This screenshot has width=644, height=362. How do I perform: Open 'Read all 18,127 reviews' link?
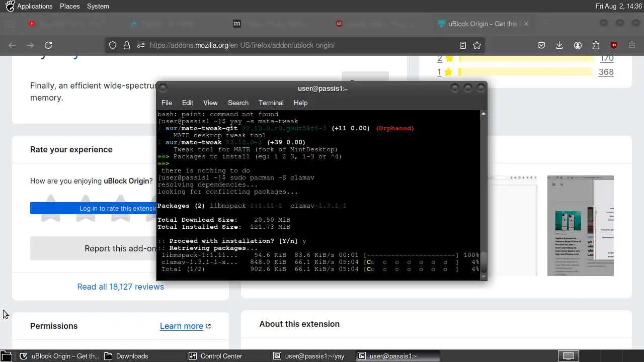pos(120,287)
